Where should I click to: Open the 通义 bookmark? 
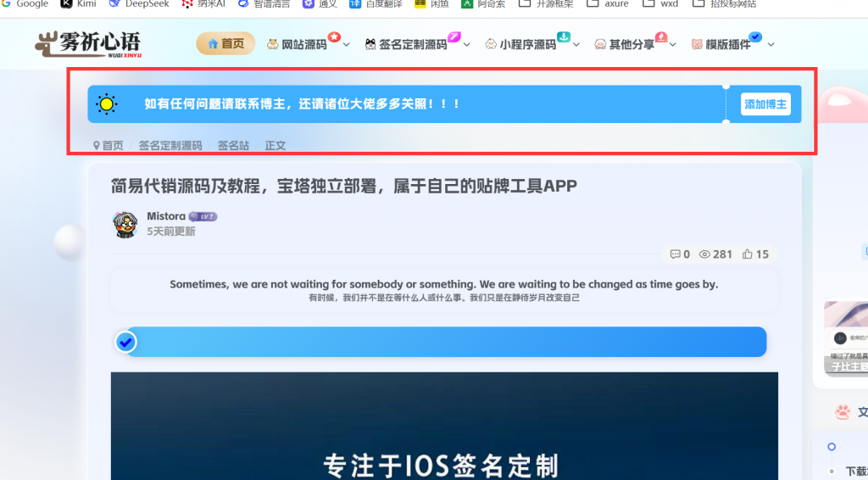[320, 4]
